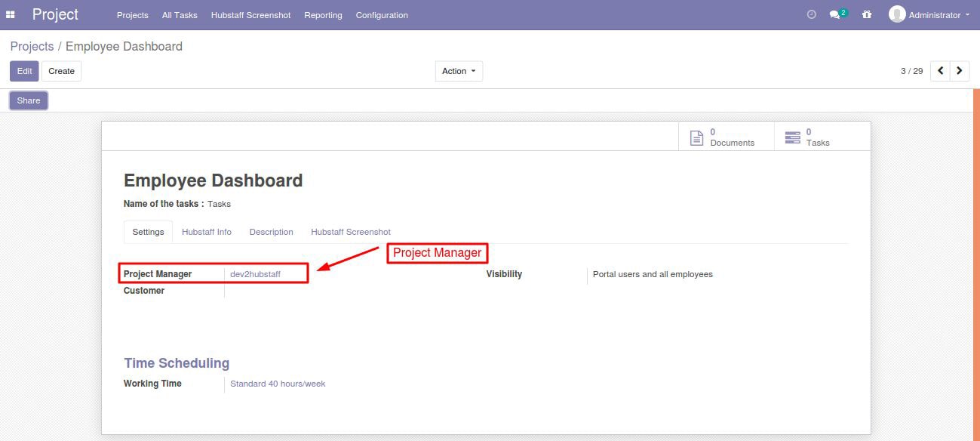Open the dev2hubstaff project manager link
This screenshot has width=980, height=441.
pos(255,274)
